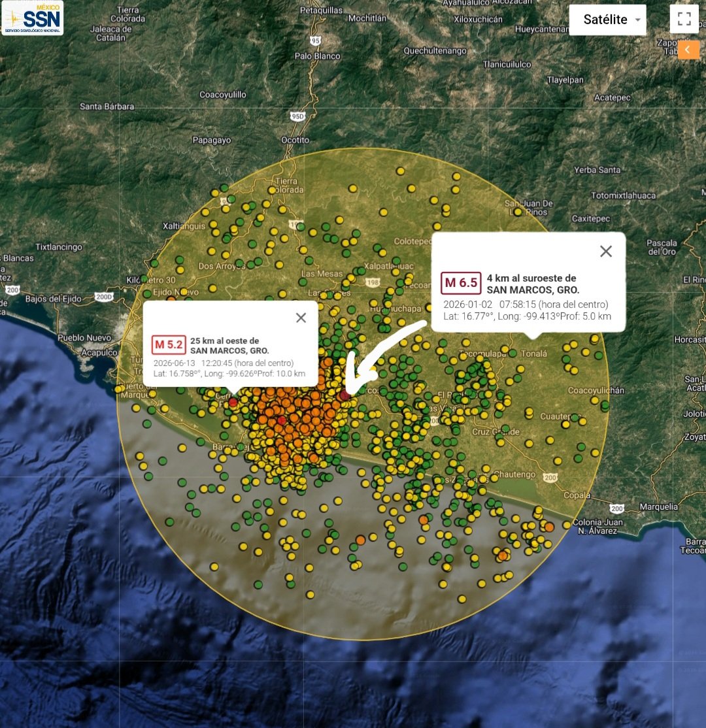The width and height of the screenshot is (706, 728).
Task: Click the 'Lat: 16.77°' coordinates line
Action: [527, 316]
